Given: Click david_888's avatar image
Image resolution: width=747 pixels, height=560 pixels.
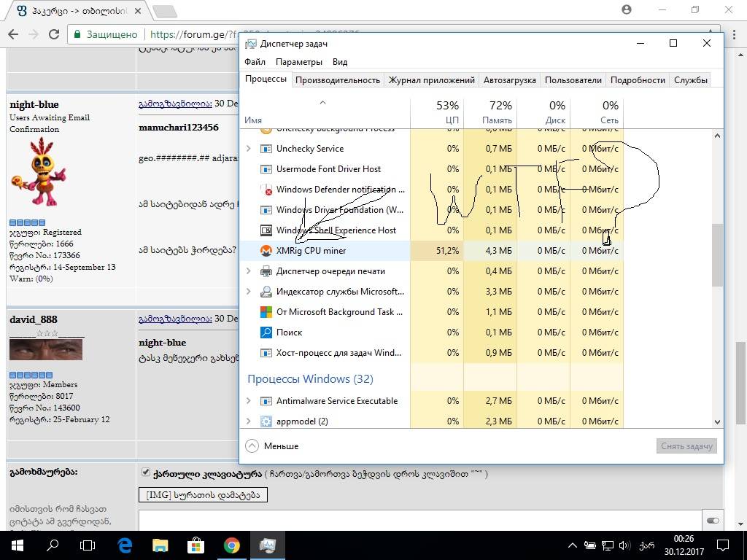Looking at the screenshot, I should (46, 350).
